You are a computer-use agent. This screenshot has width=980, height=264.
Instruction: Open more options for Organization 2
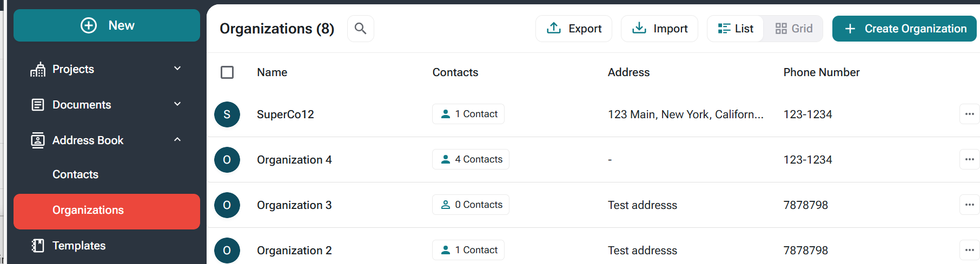click(969, 250)
